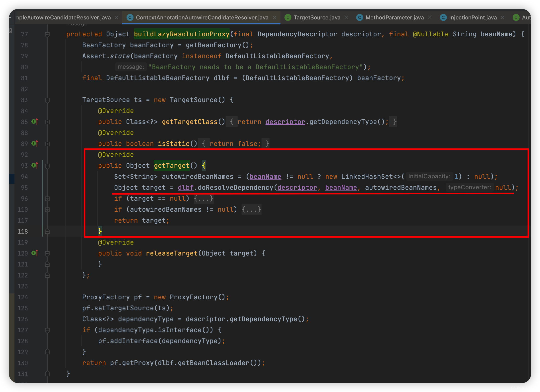This screenshot has height=392, width=540.
Task: Click line number 124 in the gutter
Action: click(23, 297)
